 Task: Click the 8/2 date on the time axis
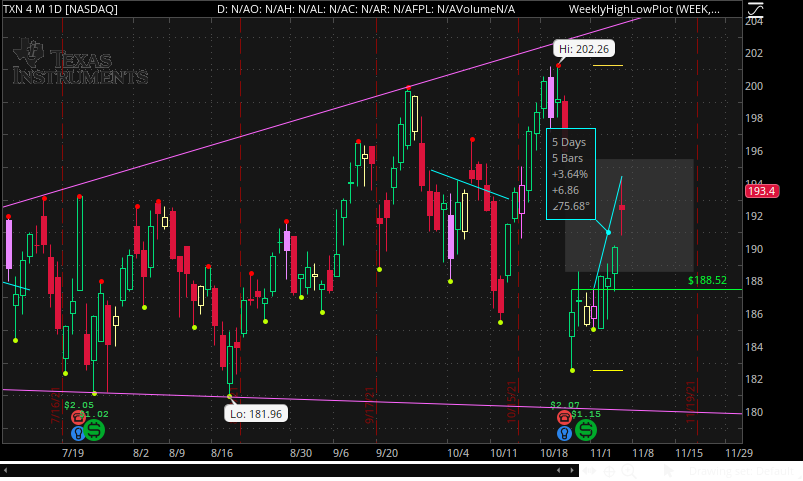click(x=141, y=453)
